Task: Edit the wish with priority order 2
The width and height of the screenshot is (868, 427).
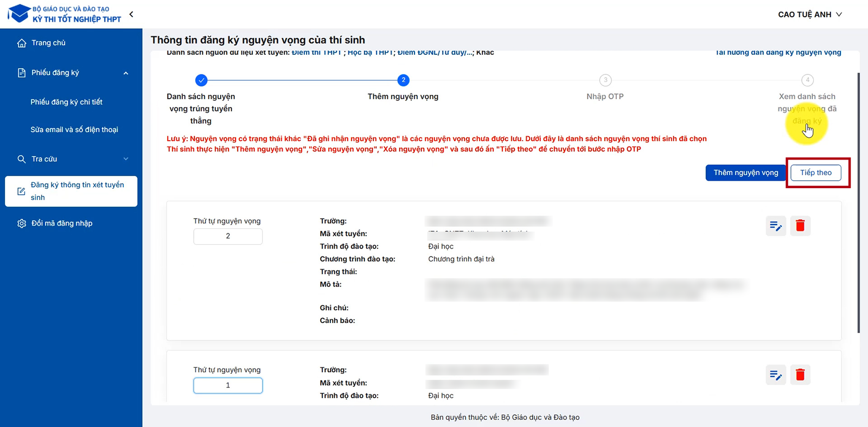Action: (x=776, y=226)
